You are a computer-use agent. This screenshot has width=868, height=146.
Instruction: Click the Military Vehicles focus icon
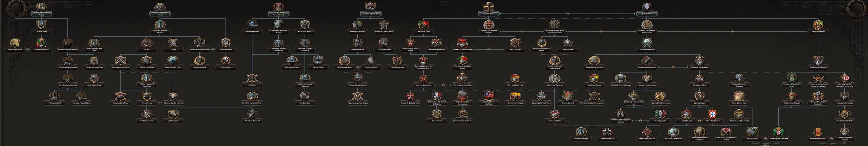147,60
